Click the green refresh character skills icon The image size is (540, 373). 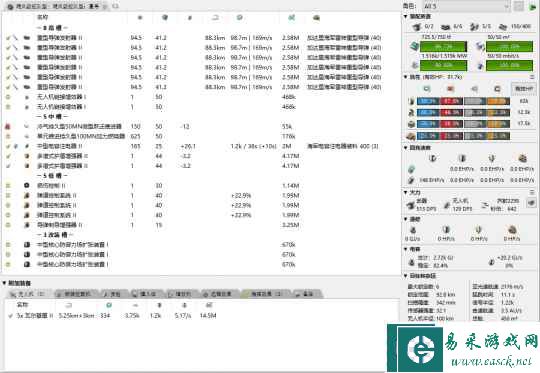coord(533,6)
